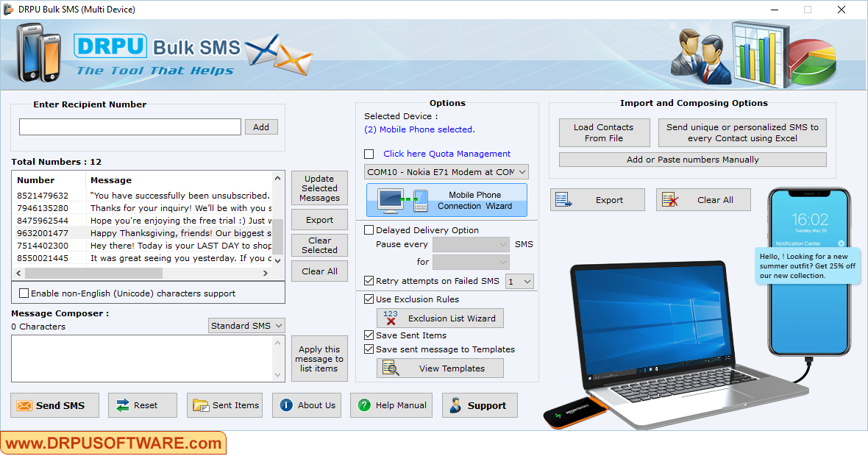Click the number list horizontal scrollbar thumb
Viewport: 868px width, 456px height.
pyautogui.click(x=93, y=274)
